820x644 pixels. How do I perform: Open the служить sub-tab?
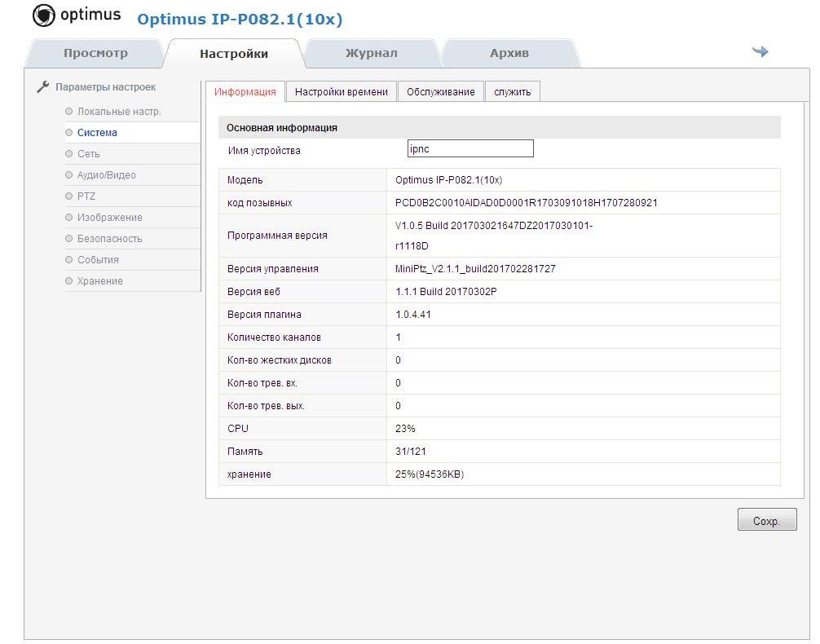512,92
